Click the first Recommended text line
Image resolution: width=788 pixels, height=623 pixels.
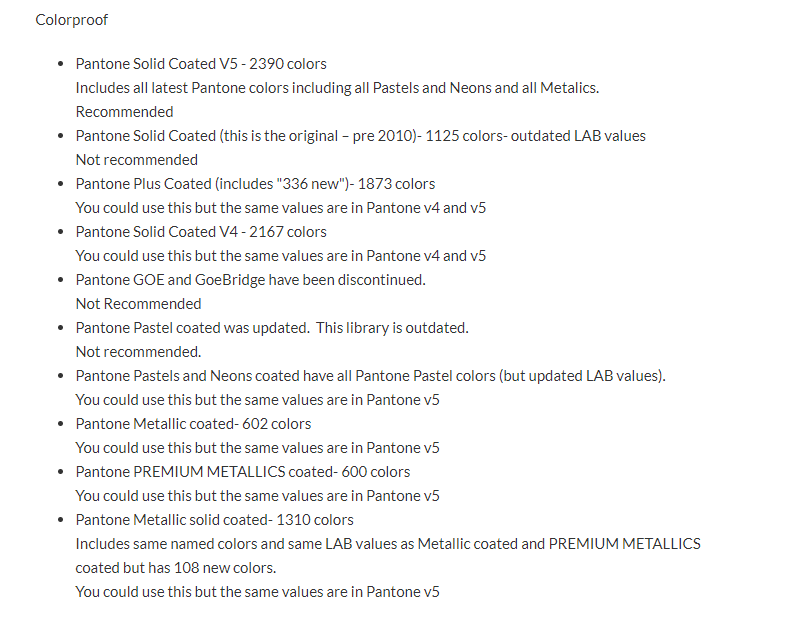click(x=124, y=112)
